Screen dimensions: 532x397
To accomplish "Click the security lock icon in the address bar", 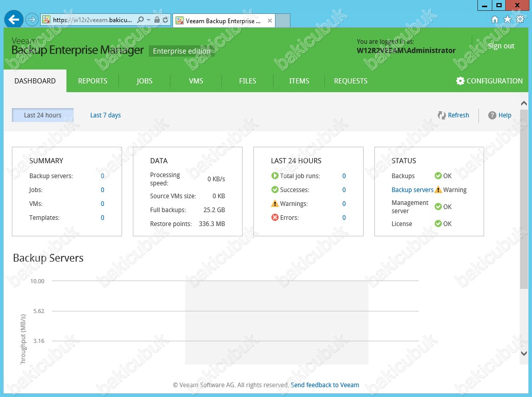I will pyautogui.click(x=157, y=20).
